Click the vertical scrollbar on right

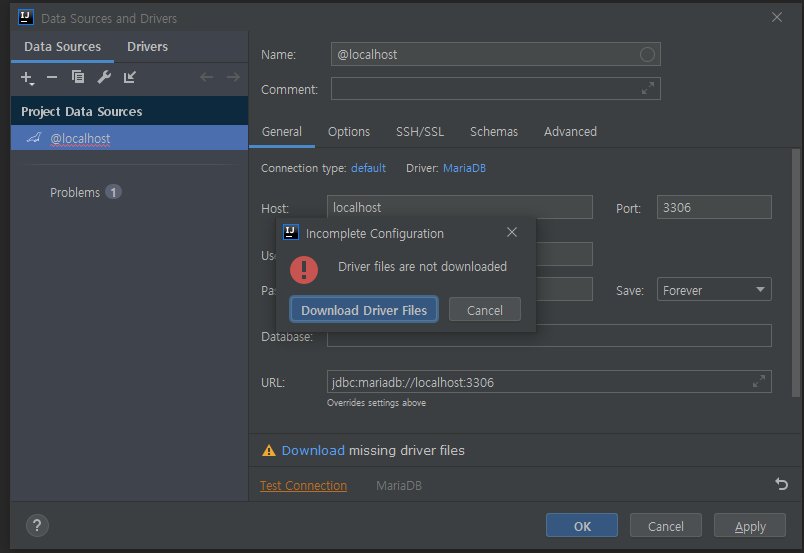(x=796, y=273)
